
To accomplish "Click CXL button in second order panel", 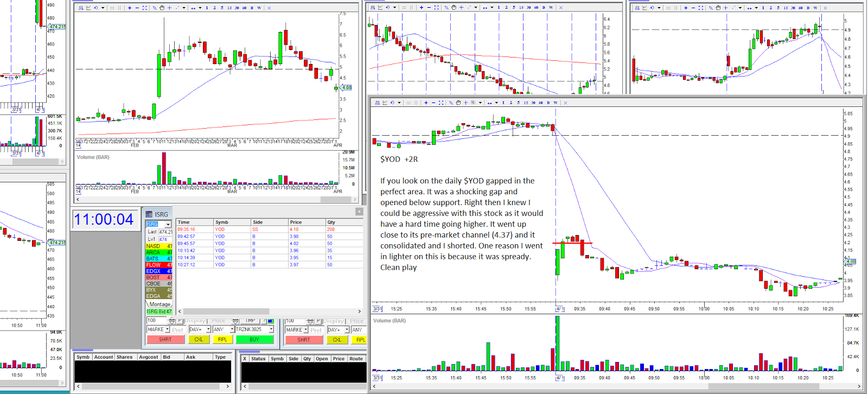I will 337,340.
